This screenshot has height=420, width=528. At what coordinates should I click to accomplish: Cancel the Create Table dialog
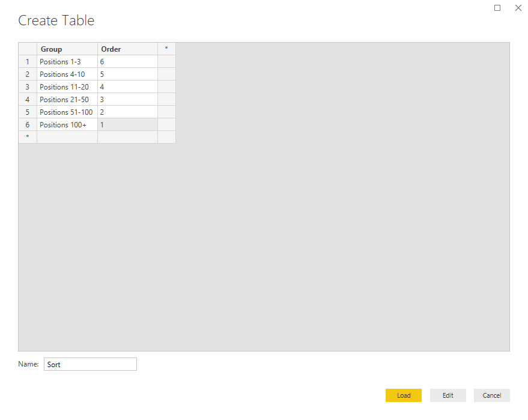[491, 395]
